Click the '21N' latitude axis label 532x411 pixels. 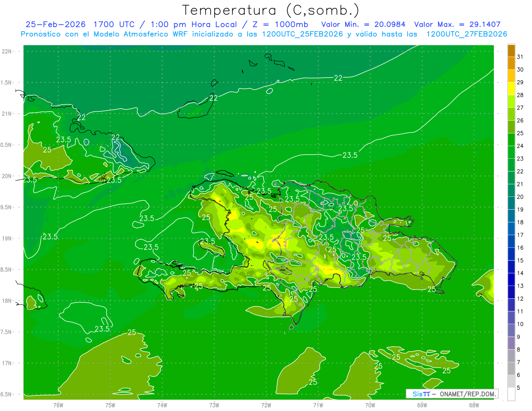tap(7, 114)
